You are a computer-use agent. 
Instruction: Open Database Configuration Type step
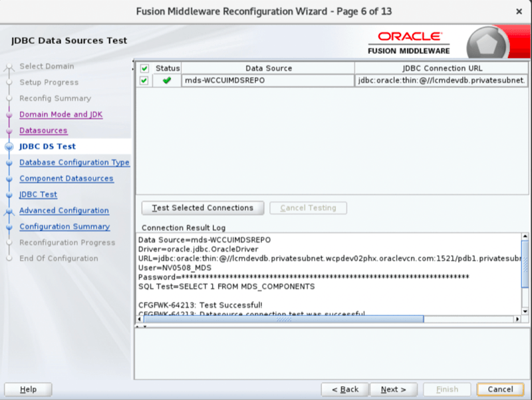74,162
